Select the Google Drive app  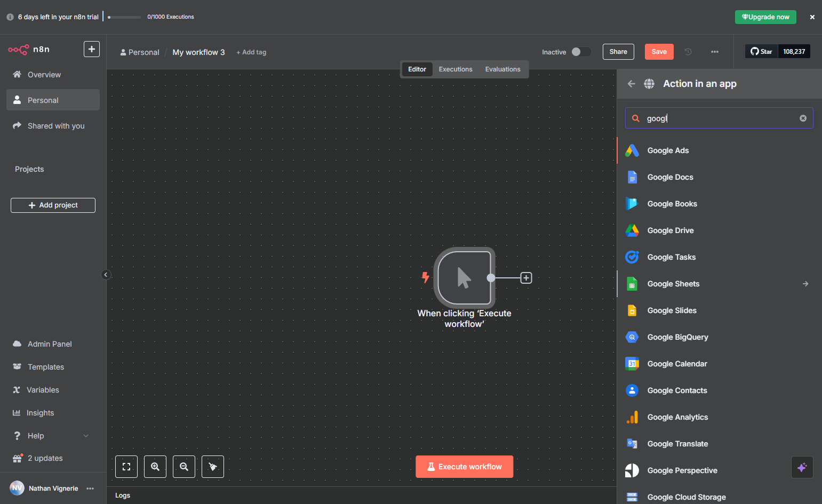point(719,230)
